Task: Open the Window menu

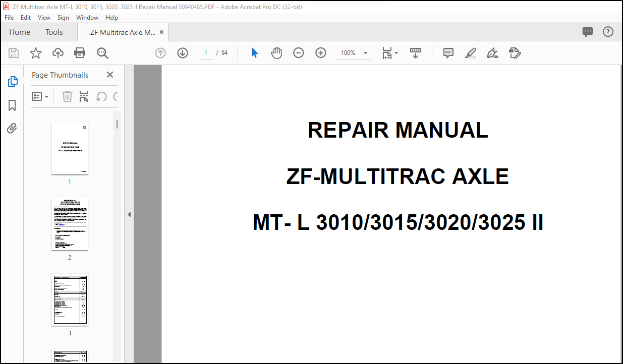Action: click(87, 18)
